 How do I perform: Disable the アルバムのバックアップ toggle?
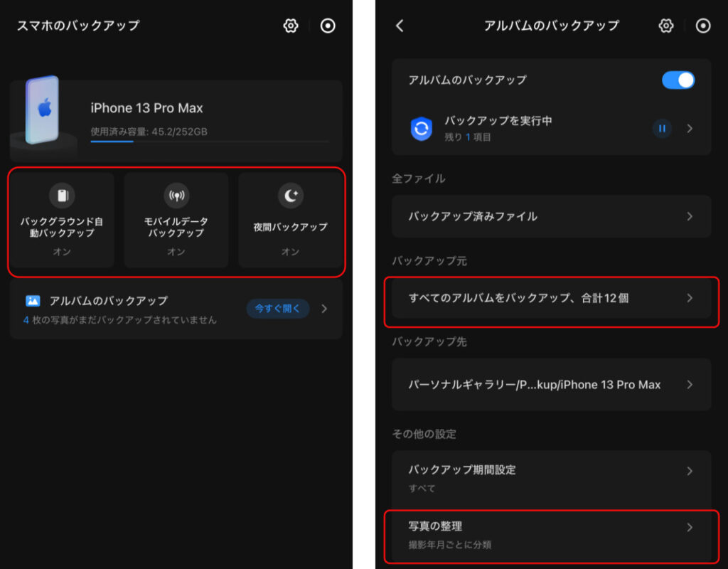pos(678,80)
